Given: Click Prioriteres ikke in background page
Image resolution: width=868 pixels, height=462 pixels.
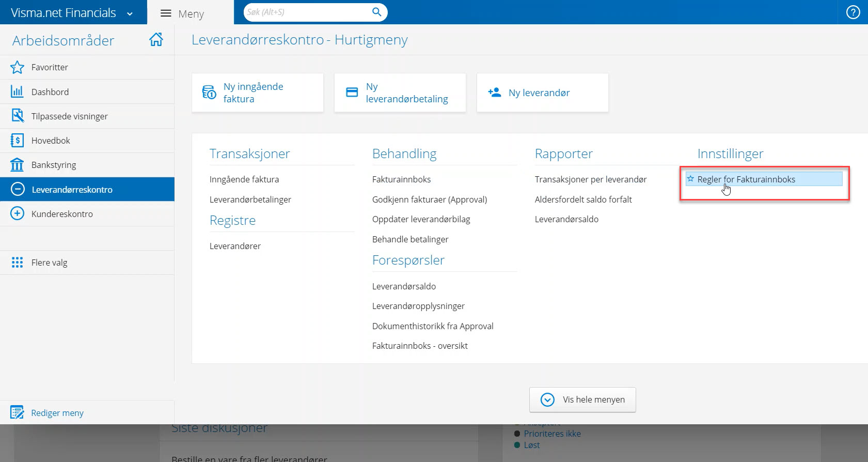Looking at the screenshot, I should [x=552, y=434].
